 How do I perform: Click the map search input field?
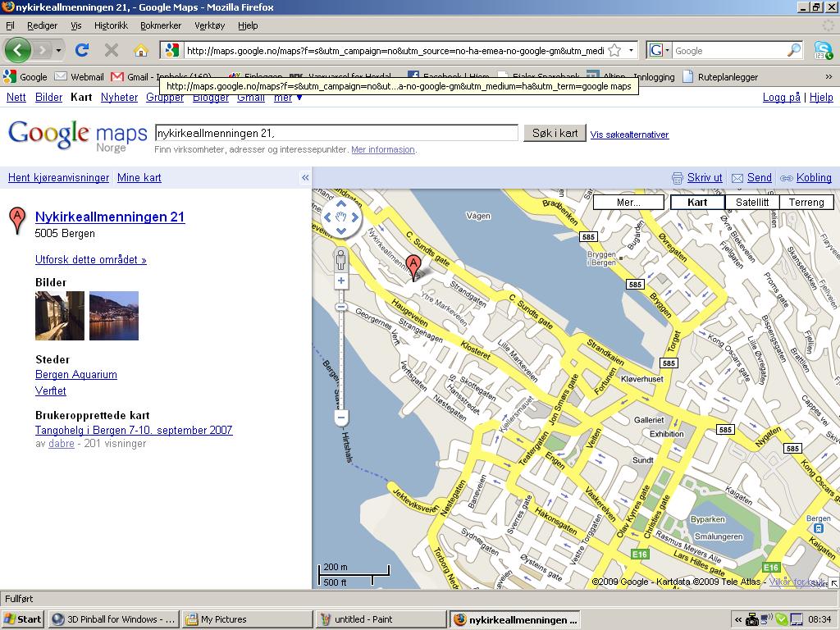click(x=336, y=133)
